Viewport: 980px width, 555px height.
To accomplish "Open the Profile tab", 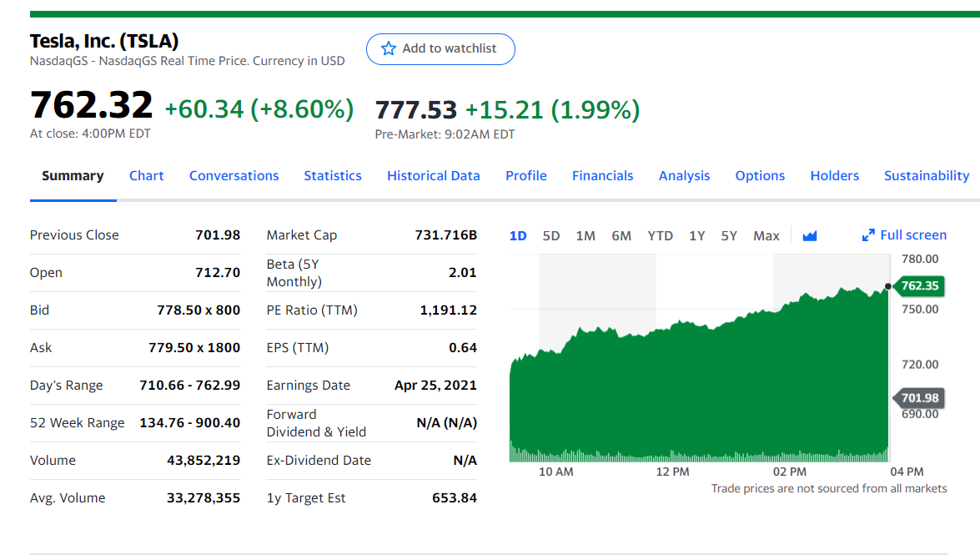I will pyautogui.click(x=525, y=176).
